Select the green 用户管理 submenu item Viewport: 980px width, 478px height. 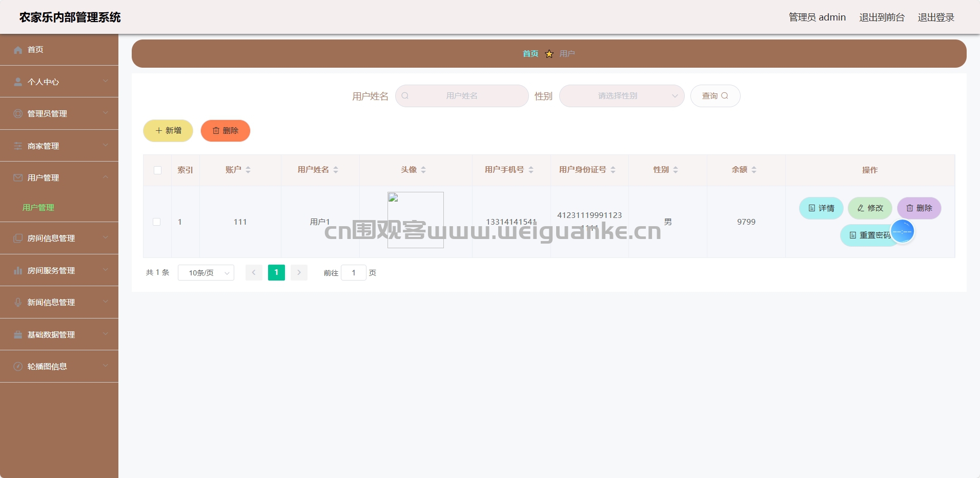[x=38, y=208]
